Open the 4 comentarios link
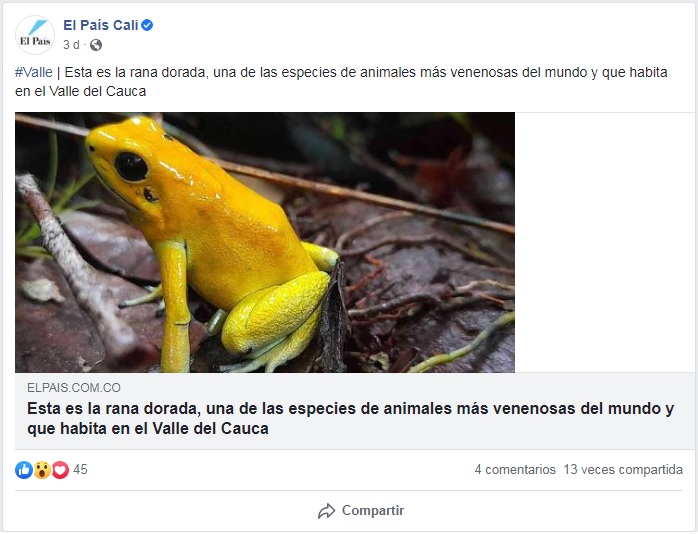 coord(515,469)
